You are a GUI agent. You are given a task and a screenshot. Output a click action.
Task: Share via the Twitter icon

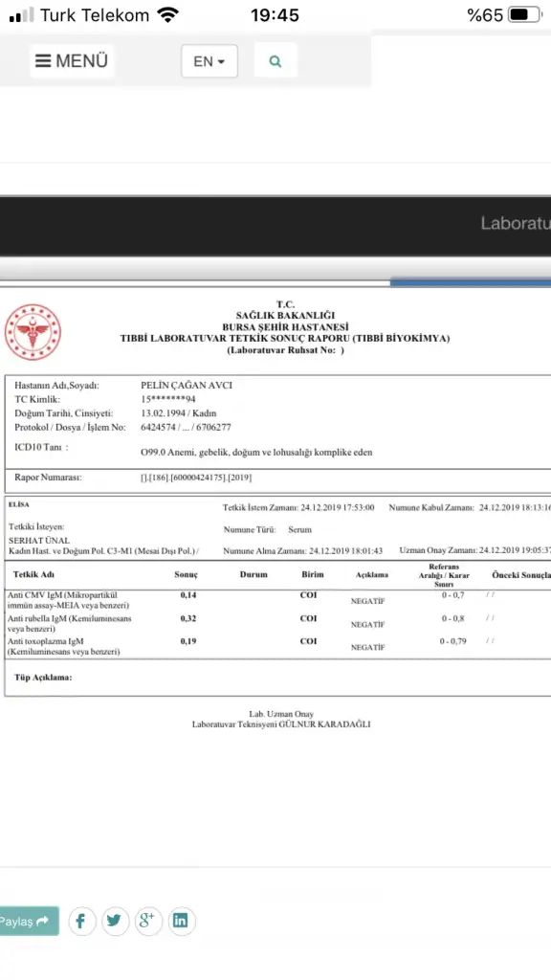coord(116,922)
